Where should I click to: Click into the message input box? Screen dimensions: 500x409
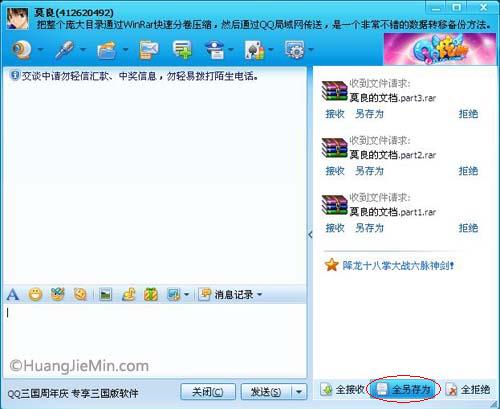(x=155, y=340)
